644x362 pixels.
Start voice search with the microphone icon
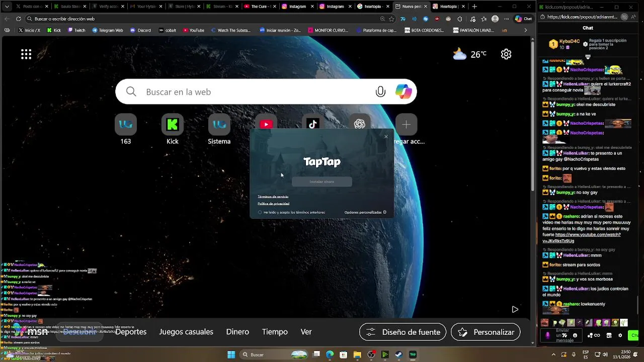click(x=380, y=92)
